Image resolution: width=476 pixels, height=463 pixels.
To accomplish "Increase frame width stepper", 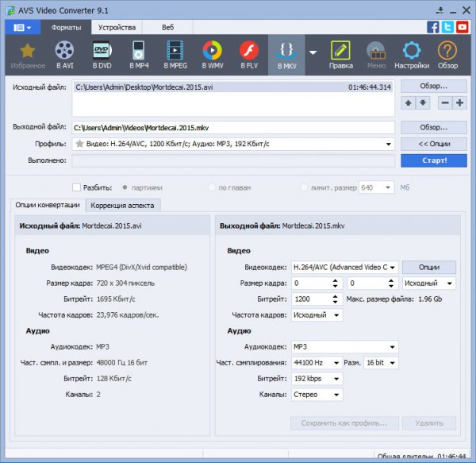I will click(335, 280).
